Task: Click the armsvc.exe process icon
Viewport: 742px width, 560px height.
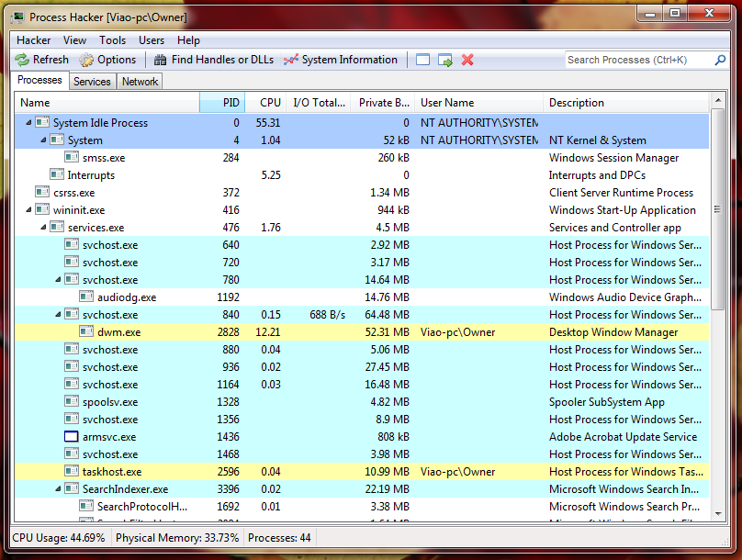Action: tap(72, 437)
